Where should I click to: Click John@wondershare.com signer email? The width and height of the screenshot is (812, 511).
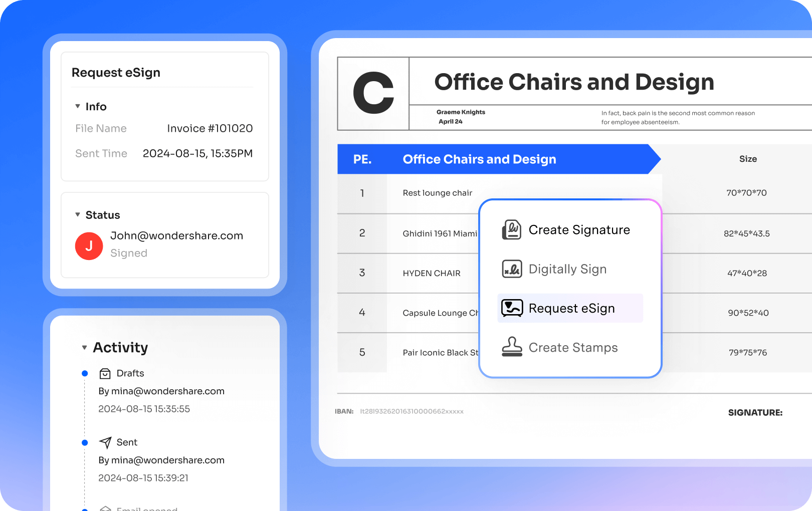coord(176,235)
